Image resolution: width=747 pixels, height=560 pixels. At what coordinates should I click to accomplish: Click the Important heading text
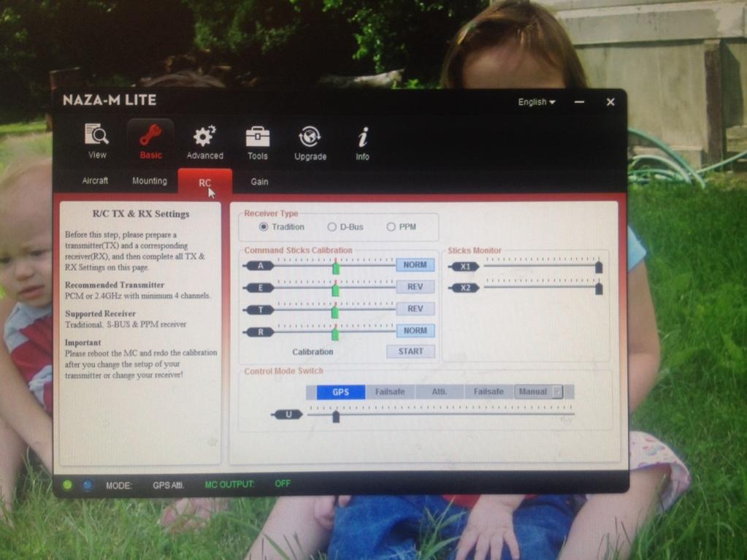(83, 342)
